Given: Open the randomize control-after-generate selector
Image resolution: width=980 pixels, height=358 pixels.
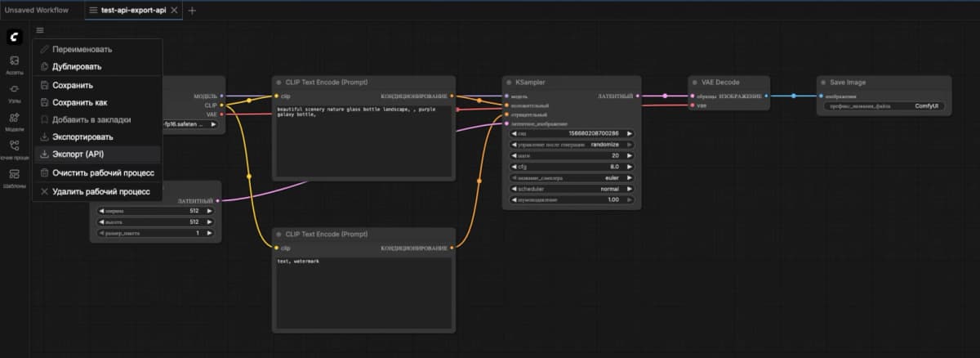Looking at the screenshot, I should pos(572,144).
